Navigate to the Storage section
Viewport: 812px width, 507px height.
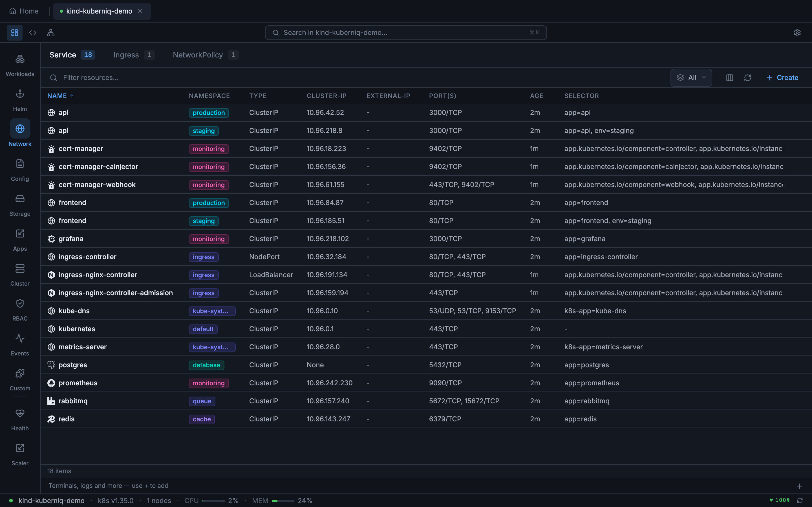tap(20, 205)
